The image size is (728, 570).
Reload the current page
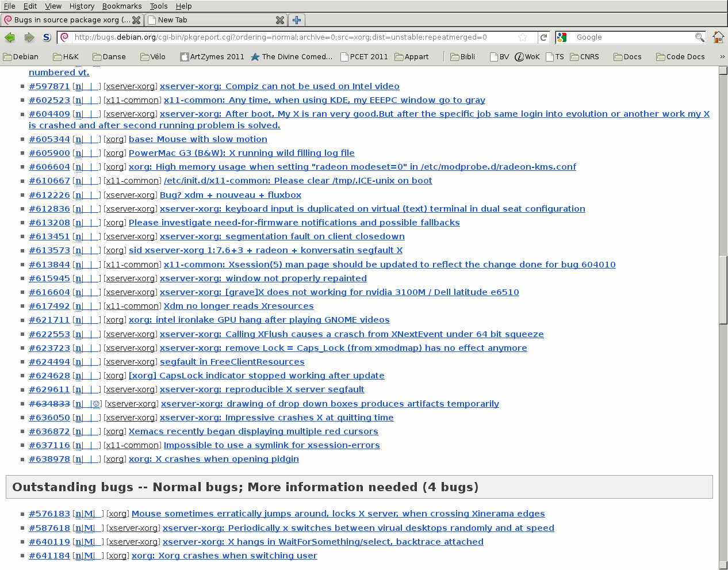(543, 37)
